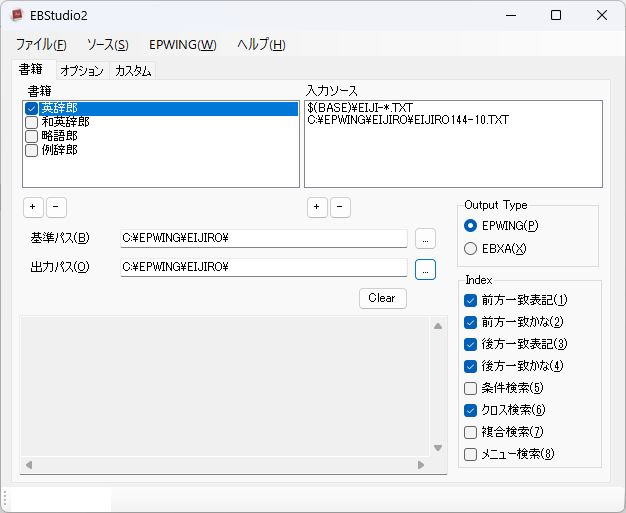626x513 pixels.
Task: Click the Clear button
Action: (382, 298)
